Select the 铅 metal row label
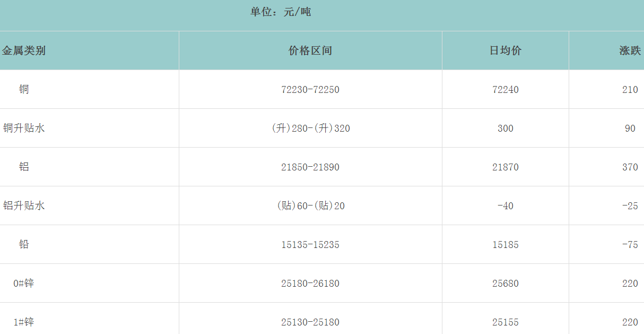This screenshot has height=334, width=644. pos(24,245)
